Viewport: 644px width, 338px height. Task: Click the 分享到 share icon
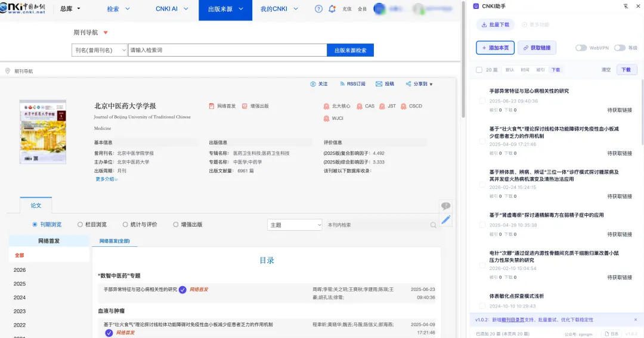click(408, 84)
